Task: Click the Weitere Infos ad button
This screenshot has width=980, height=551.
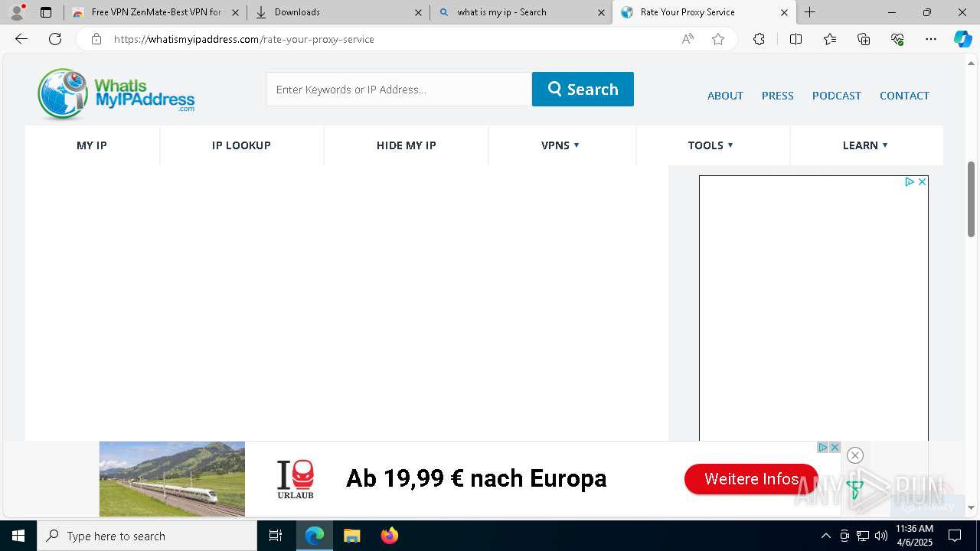Action: click(x=751, y=479)
